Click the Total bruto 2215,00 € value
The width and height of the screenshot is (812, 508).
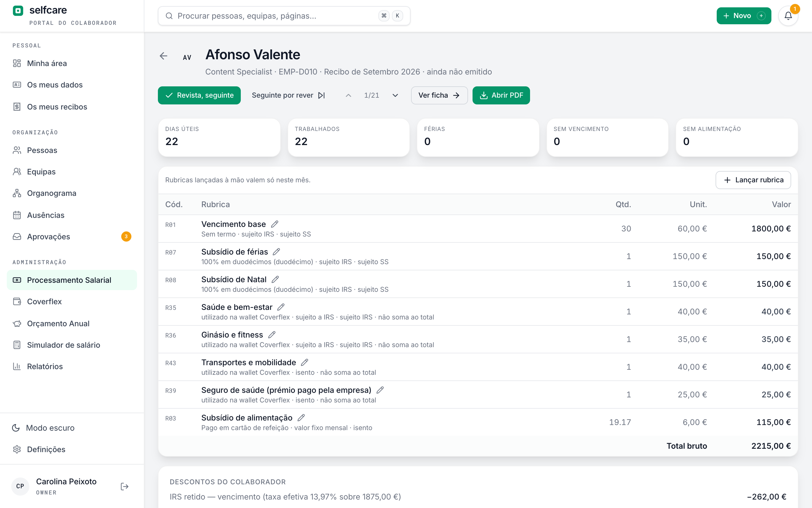771,446
